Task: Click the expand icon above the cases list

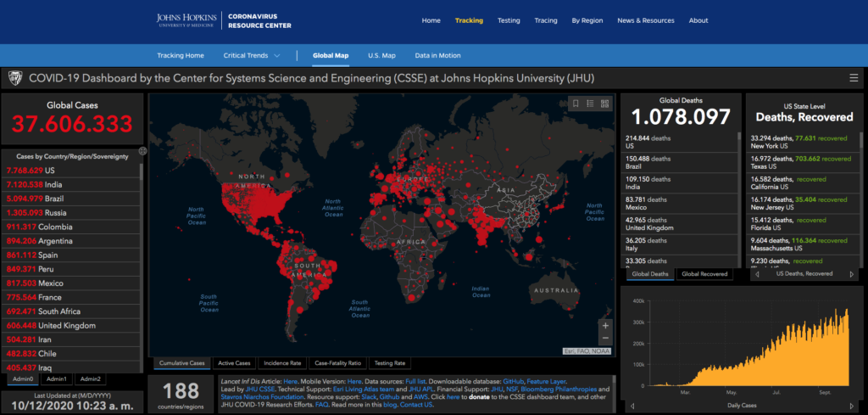Action: (142, 151)
